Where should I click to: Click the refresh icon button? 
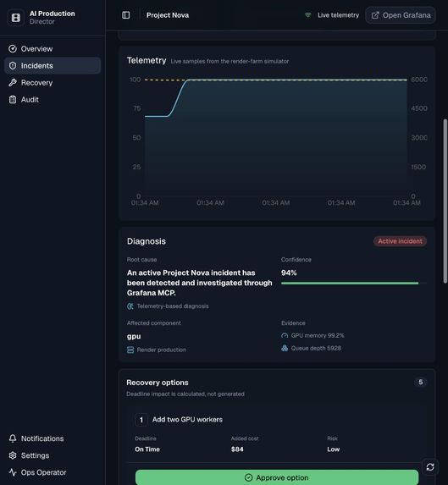click(x=430, y=467)
